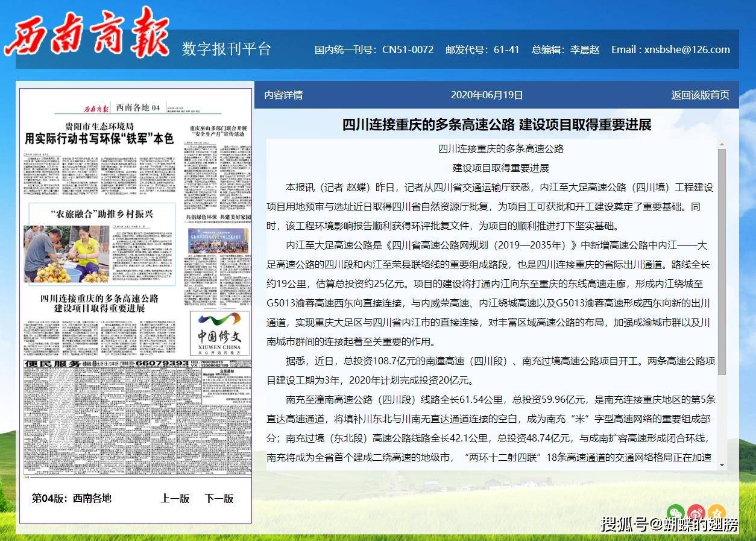Click the group photo under 共倡绿色环保 article
This screenshot has width=756, height=541.
pos(218,240)
